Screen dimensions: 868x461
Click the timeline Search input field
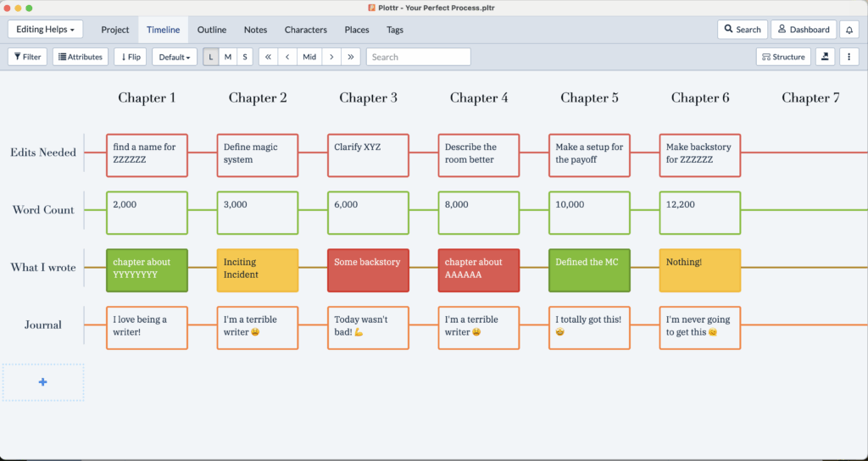click(419, 57)
